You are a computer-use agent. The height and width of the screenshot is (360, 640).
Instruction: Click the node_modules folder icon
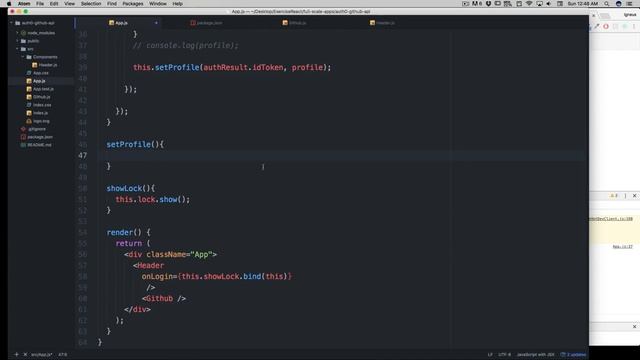(x=23, y=33)
